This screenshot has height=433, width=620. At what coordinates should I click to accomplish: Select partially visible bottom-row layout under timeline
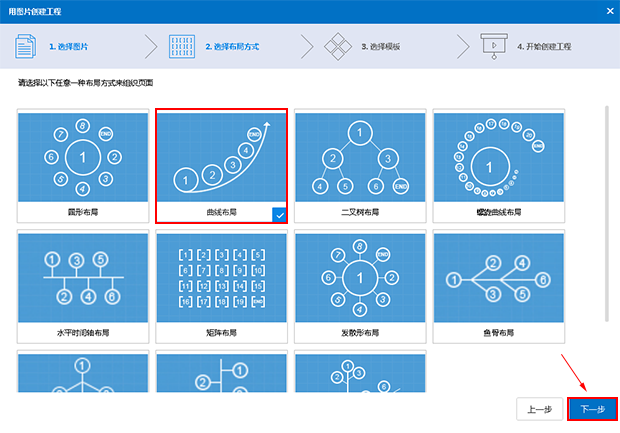click(83, 371)
